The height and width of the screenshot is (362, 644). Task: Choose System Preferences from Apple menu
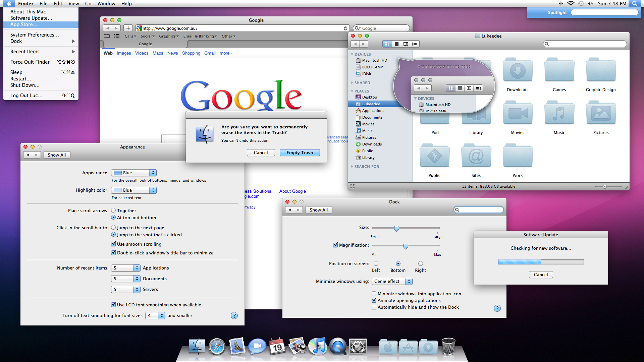click(x=41, y=35)
